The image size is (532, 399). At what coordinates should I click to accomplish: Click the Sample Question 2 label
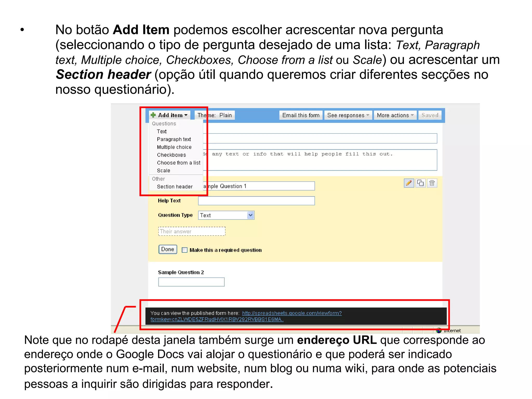[x=181, y=272]
